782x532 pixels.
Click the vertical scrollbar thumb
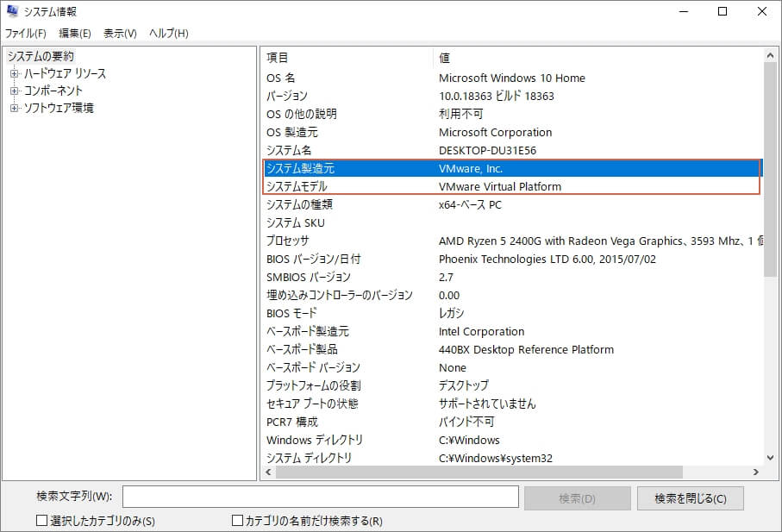[770, 170]
